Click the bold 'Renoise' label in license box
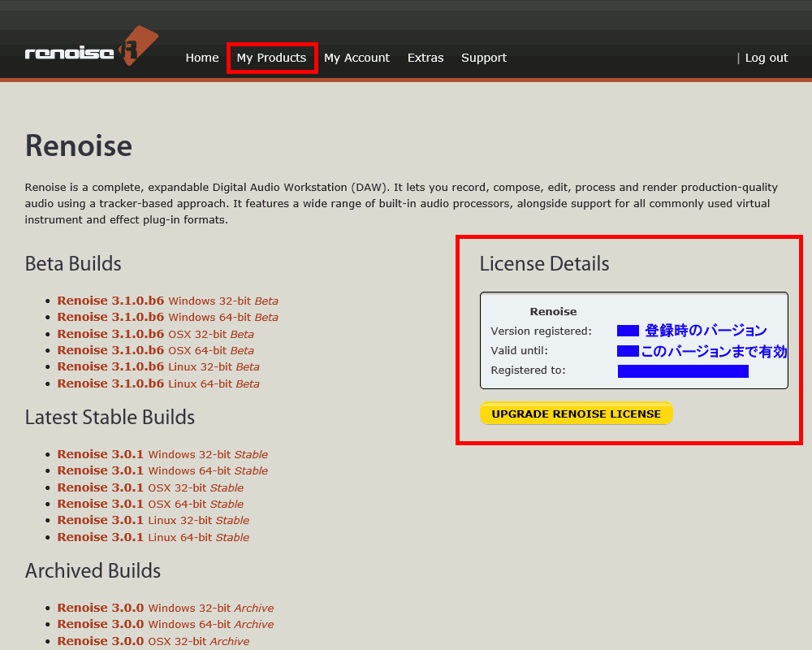 (553, 311)
